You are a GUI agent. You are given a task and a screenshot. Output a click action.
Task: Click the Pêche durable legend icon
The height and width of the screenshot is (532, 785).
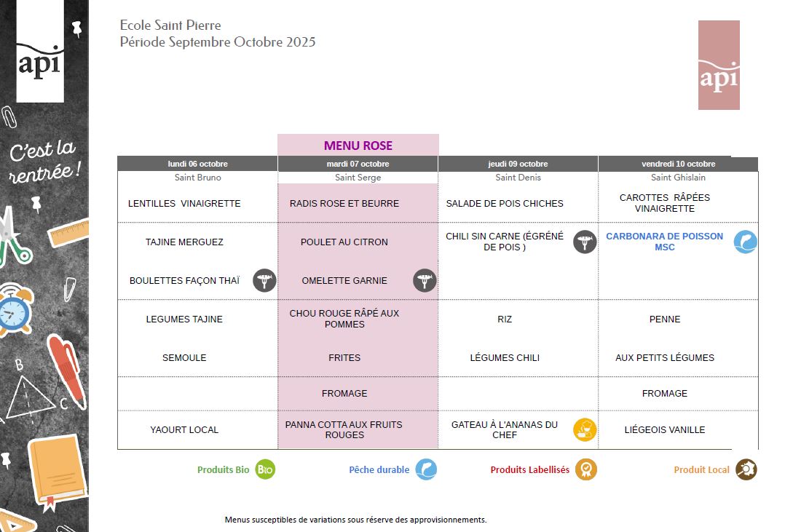pyautogui.click(x=427, y=469)
